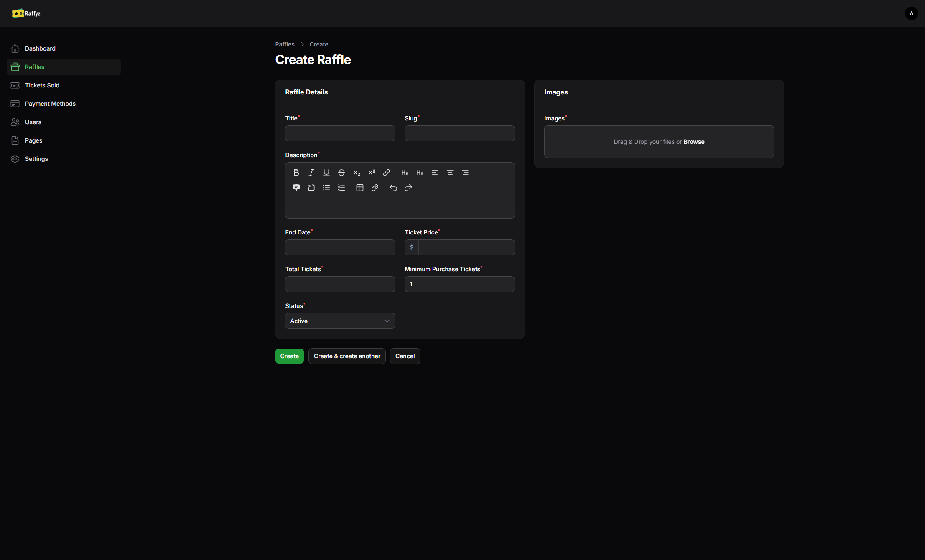Click the insert link icon
The image size is (925, 560).
(x=387, y=173)
